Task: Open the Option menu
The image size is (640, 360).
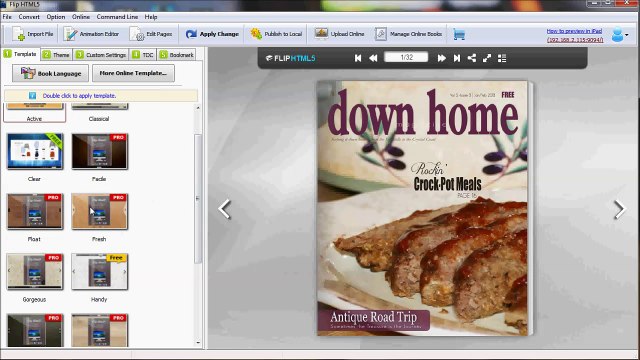Action: (56, 17)
